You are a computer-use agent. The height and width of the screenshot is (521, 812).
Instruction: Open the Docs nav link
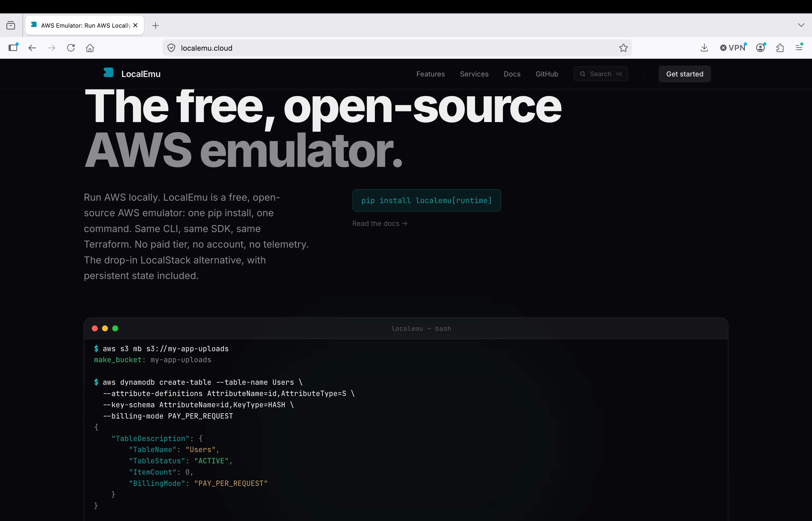click(512, 74)
